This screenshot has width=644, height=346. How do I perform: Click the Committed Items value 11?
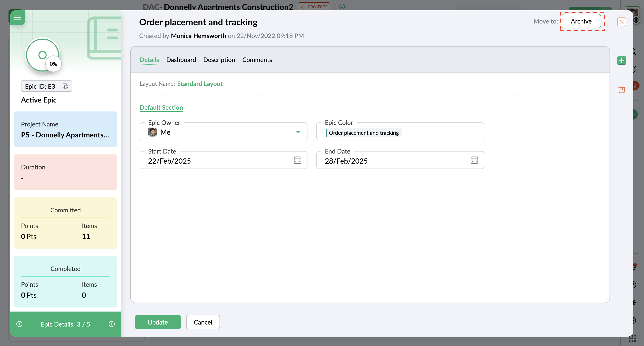(x=86, y=237)
